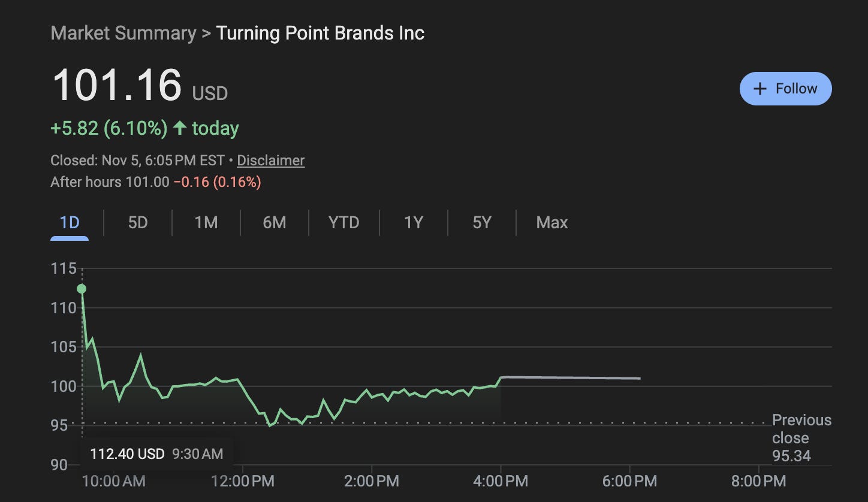Click the Follow button
The width and height of the screenshot is (868, 502).
(x=785, y=89)
